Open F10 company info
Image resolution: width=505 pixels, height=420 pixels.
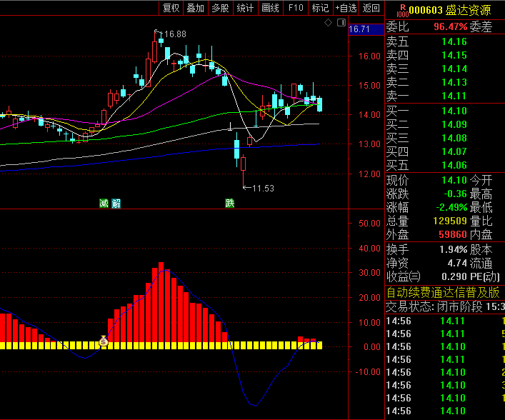point(296,8)
